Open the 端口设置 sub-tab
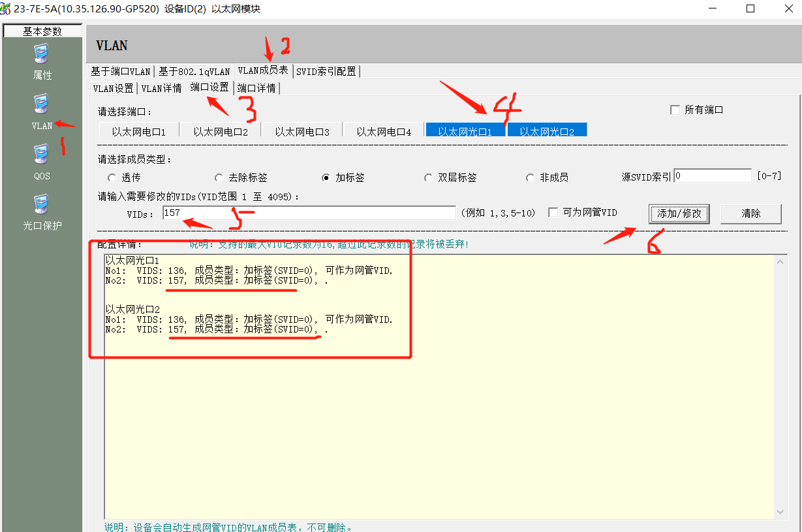802x532 pixels. coord(209,87)
